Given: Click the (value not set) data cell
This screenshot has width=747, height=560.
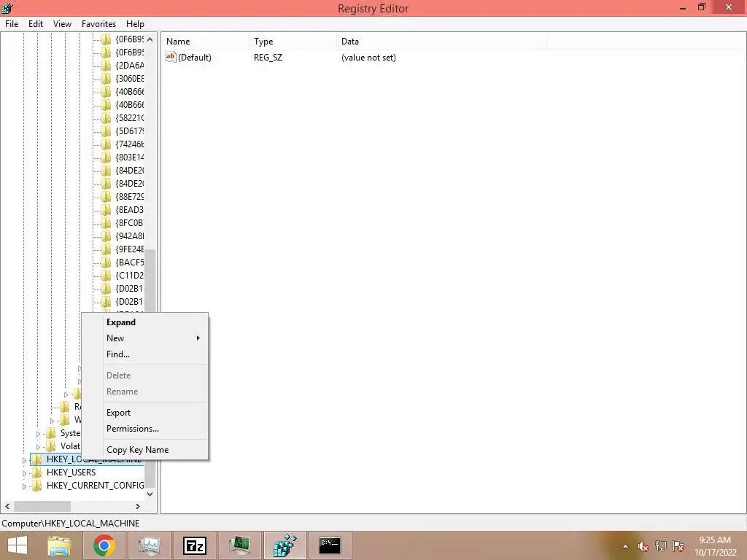Looking at the screenshot, I should pyautogui.click(x=368, y=58).
